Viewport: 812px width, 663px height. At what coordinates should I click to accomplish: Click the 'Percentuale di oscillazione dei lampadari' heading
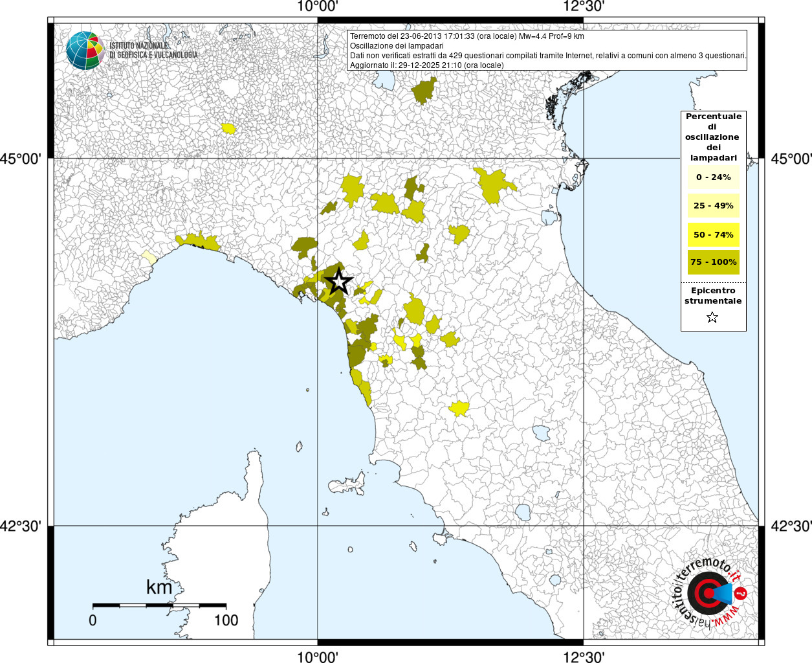click(713, 137)
